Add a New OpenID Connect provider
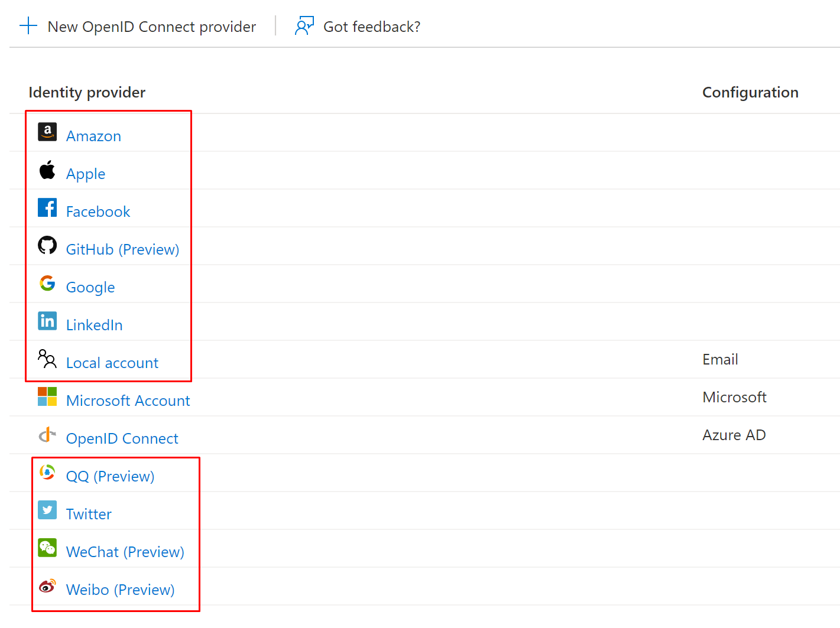The image size is (840, 628). coord(151,27)
